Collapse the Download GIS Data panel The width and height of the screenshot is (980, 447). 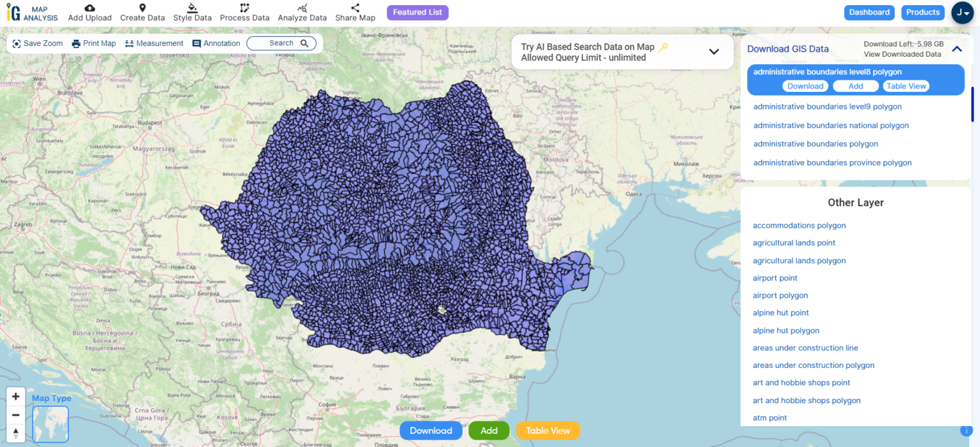(956, 49)
